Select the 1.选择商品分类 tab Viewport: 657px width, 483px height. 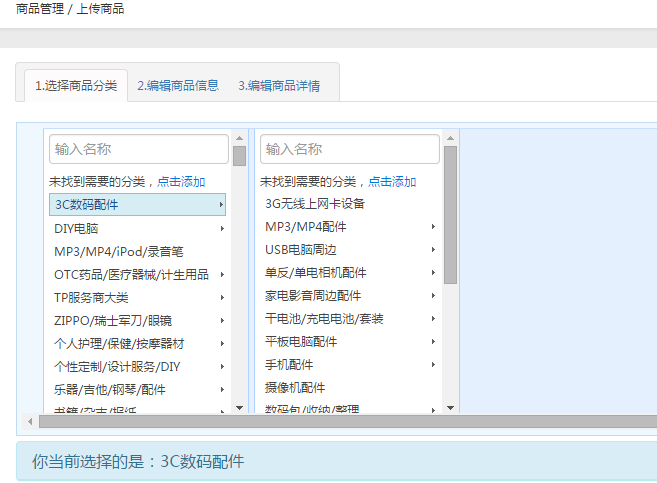click(x=76, y=85)
